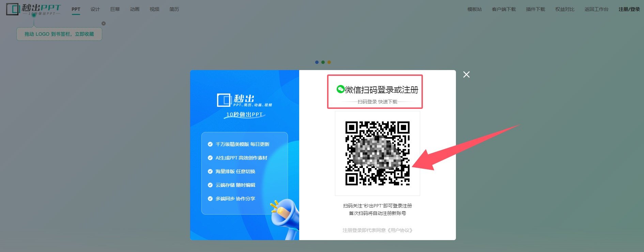The image size is (644, 252).
Task: Click the WeChat login QR code
Action: [378, 153]
